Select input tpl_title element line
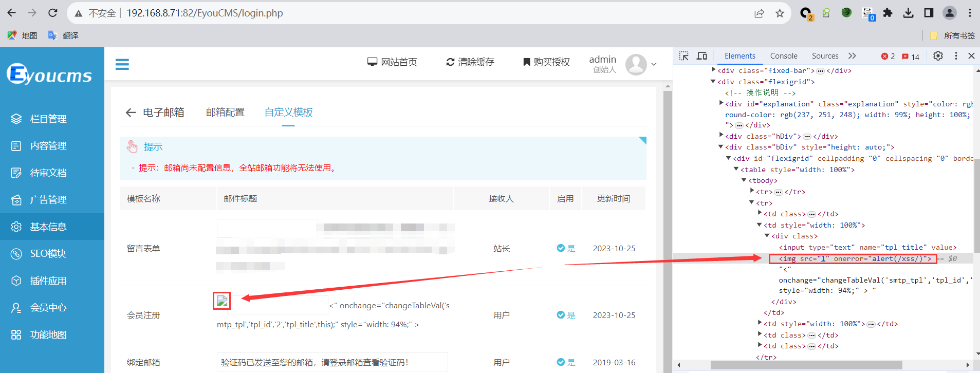Screen dimensions: 980x373 pyautogui.click(x=867, y=247)
